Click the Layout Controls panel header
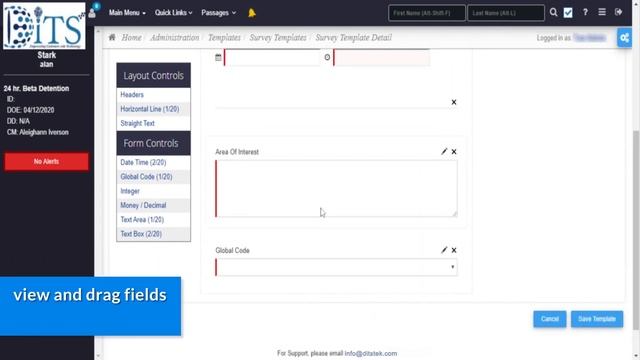Image resolution: width=640 pixels, height=360 pixels. tap(153, 76)
